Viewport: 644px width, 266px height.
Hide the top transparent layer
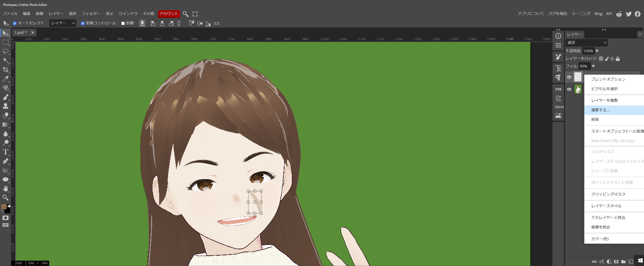pyautogui.click(x=569, y=77)
